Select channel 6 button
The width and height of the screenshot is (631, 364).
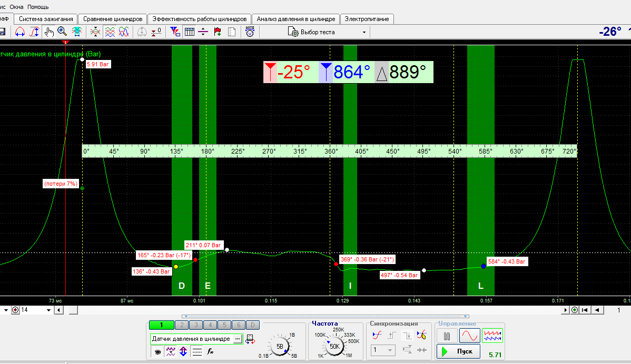click(238, 325)
